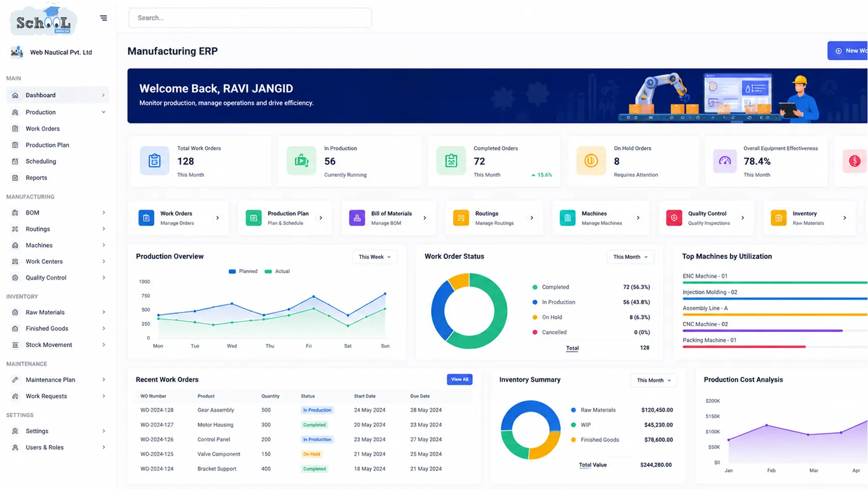The height and width of the screenshot is (489, 868).
Task: Click the Total Work Orders clipboard icon
Action: pos(154,161)
